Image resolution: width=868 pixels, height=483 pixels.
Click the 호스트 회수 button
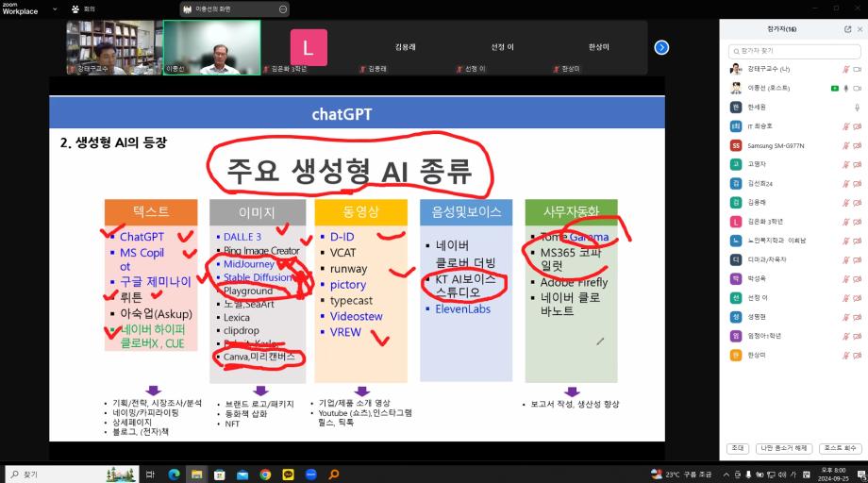[x=840, y=448]
